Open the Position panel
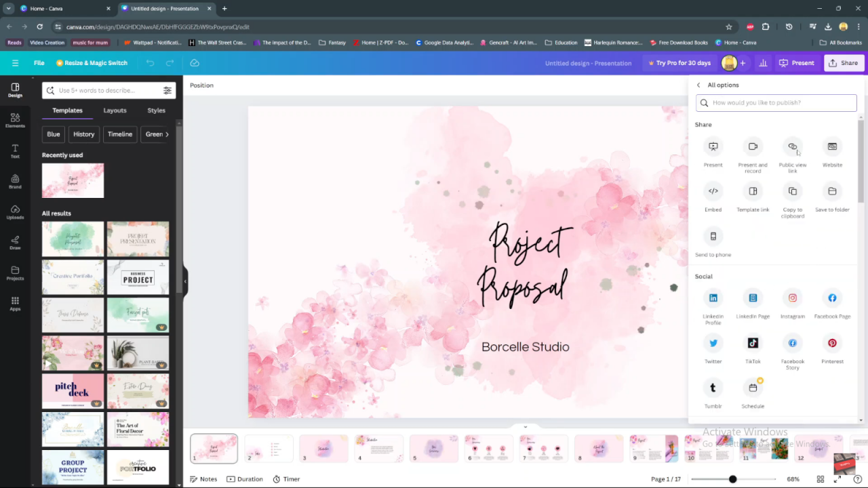868x488 pixels. [201, 85]
